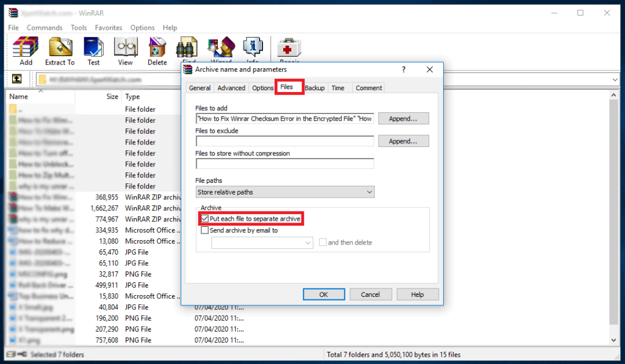
Task: Go up one folder with arrow icon
Action: point(16,79)
